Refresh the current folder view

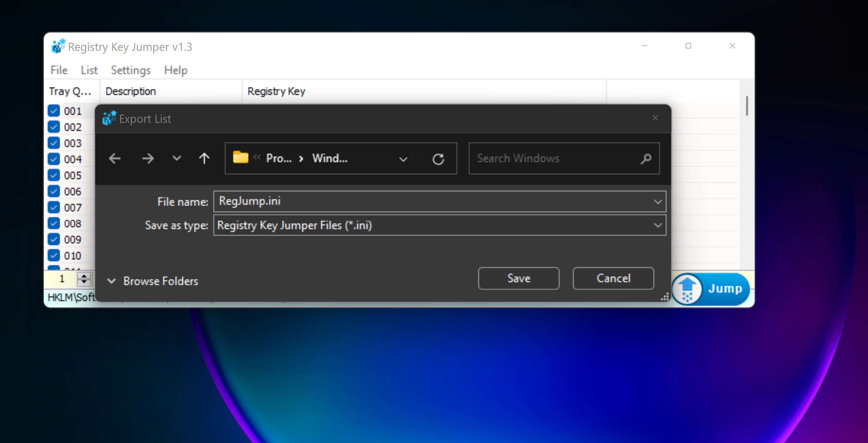[438, 159]
